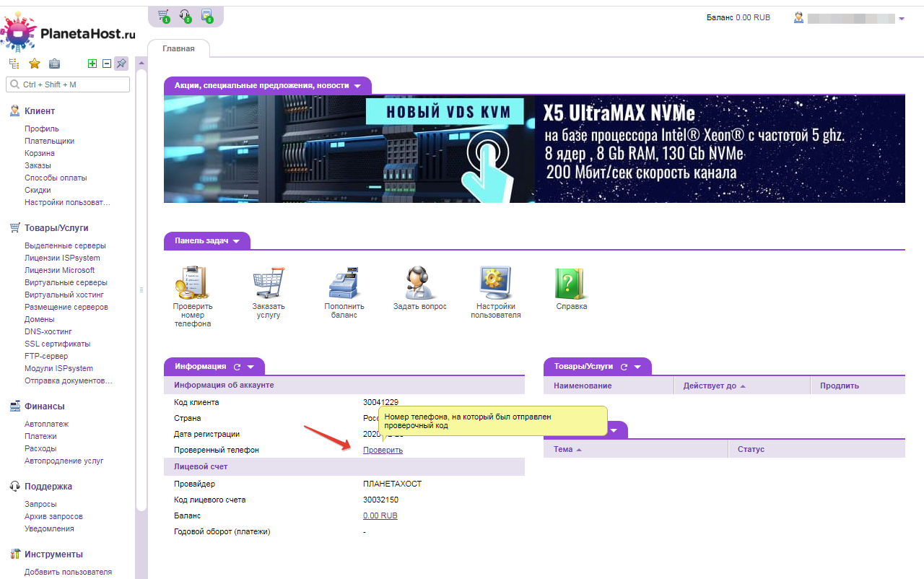Collapse the Товары/Услуги sidebar section
Viewport: 924px width, 579px height.
pos(56,228)
